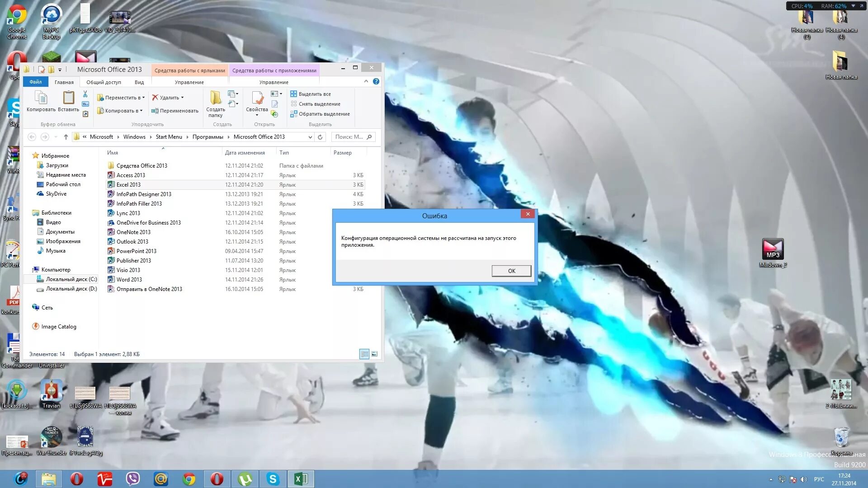Switch to Details view icon in status bar

pos(364,354)
